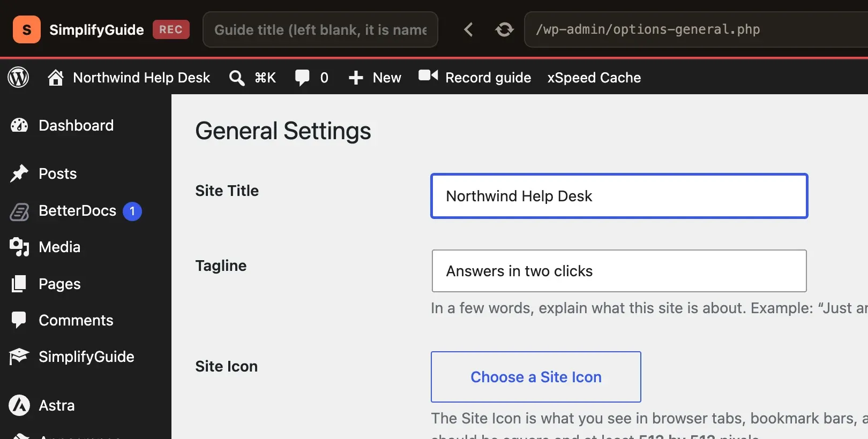
Task: Click the Posts pushpin icon
Action: (x=19, y=173)
